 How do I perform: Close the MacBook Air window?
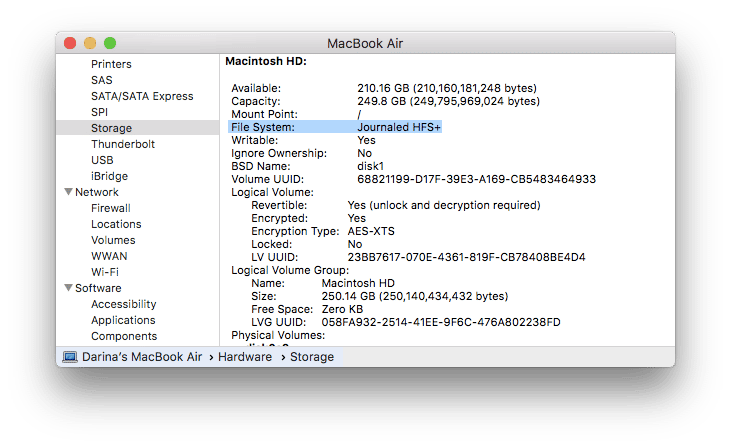tap(70, 43)
